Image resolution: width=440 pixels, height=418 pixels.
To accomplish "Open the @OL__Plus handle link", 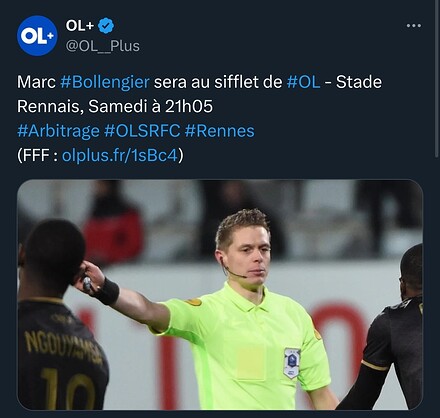I will (x=103, y=46).
